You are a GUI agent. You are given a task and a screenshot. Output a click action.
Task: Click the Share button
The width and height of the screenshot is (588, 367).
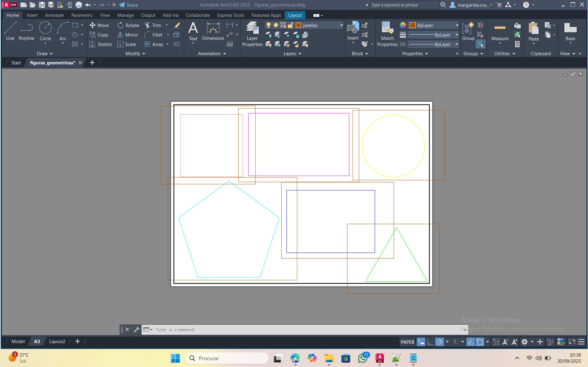pyautogui.click(x=128, y=5)
